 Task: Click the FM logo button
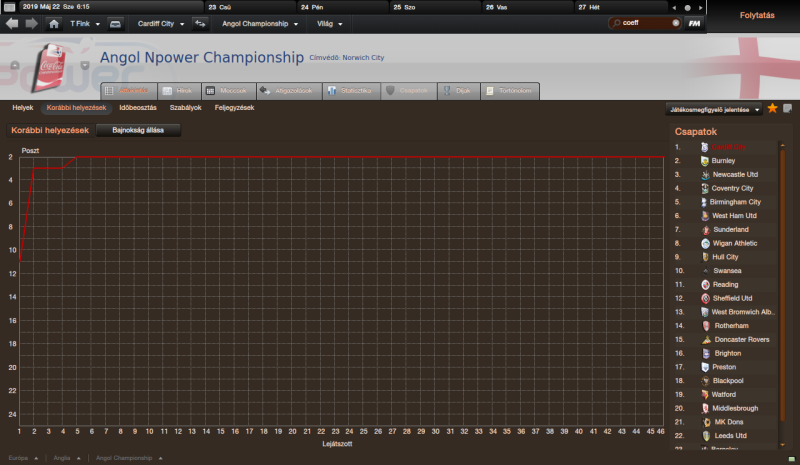tap(694, 22)
